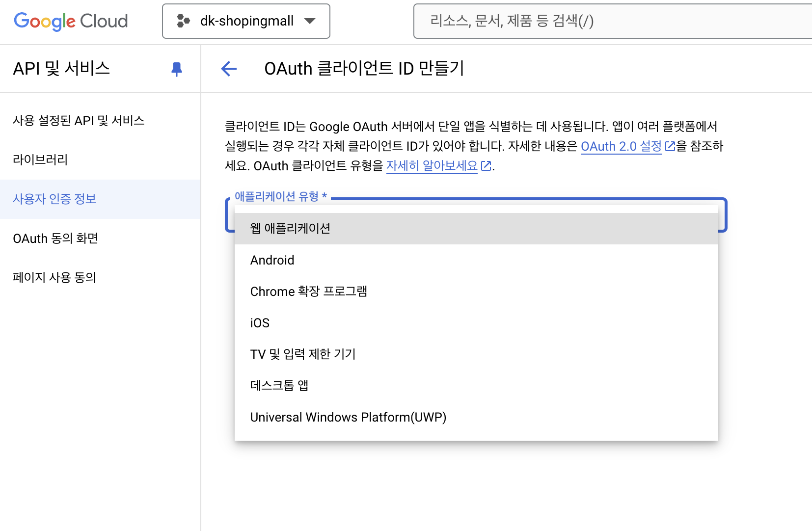The width and height of the screenshot is (812, 531).
Task: Choose 데스크톱 앱 option
Action: (476, 386)
